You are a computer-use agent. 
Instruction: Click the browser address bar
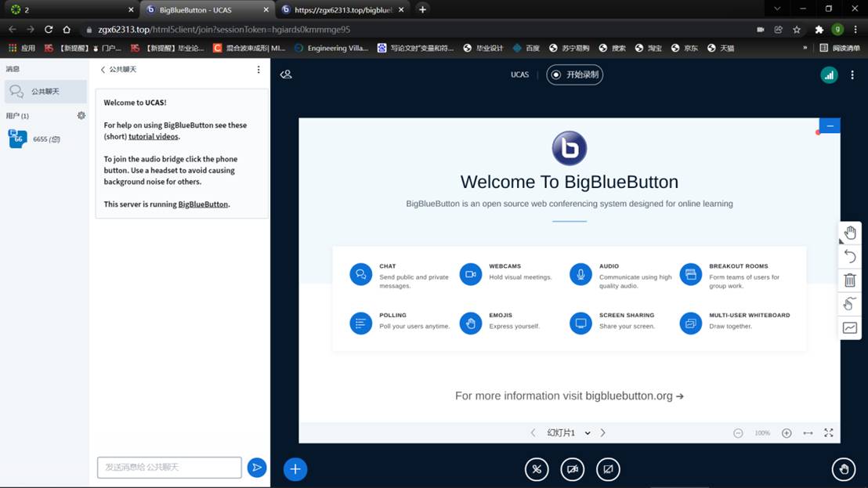point(415,29)
